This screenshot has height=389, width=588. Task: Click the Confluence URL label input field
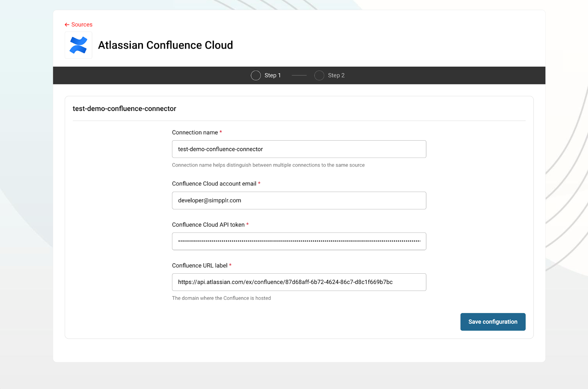click(x=299, y=282)
